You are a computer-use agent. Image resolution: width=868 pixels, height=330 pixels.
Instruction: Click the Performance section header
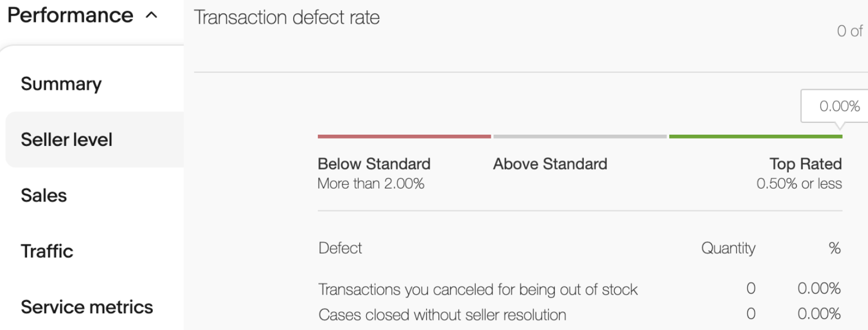click(x=70, y=15)
